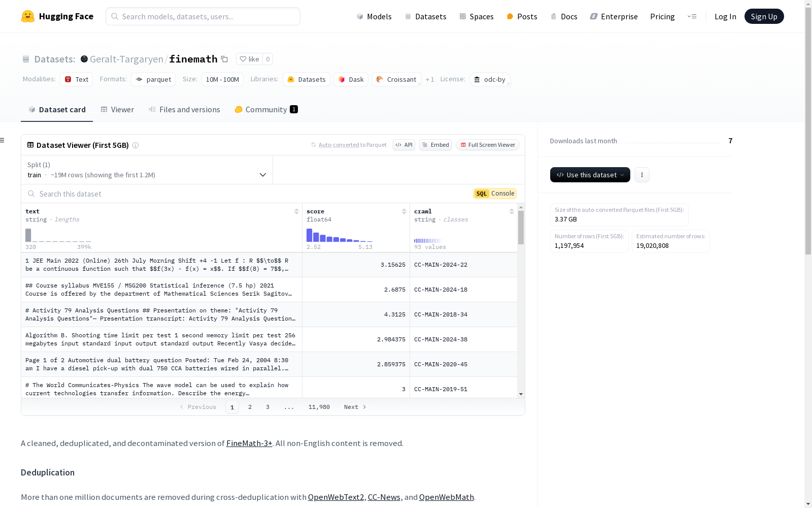Open the table of contents side icon
The image size is (812, 508).
[x=3, y=140]
